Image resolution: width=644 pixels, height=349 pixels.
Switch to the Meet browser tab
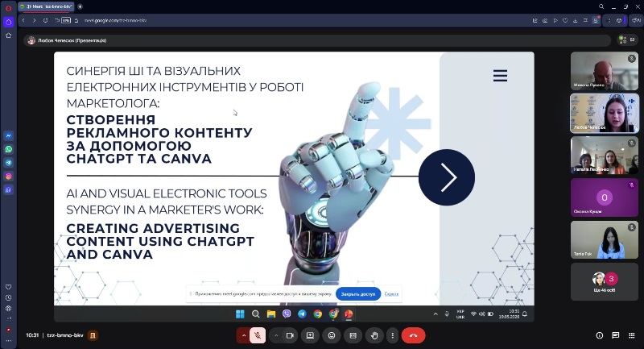46,6
